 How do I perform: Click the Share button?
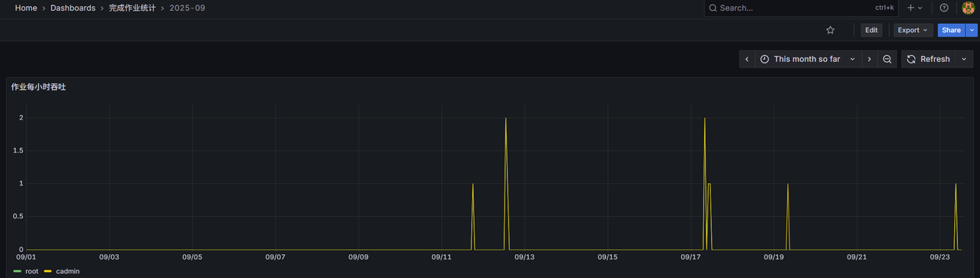coord(951,30)
